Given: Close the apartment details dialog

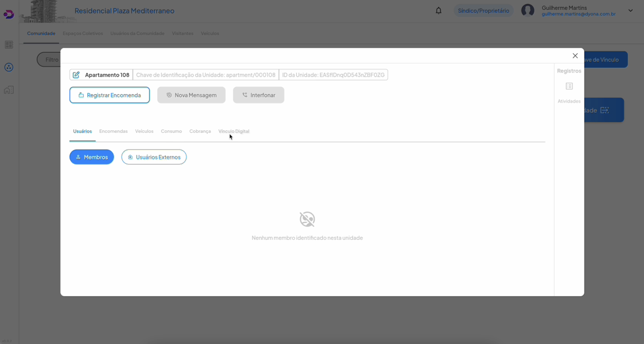Looking at the screenshot, I should (x=575, y=56).
